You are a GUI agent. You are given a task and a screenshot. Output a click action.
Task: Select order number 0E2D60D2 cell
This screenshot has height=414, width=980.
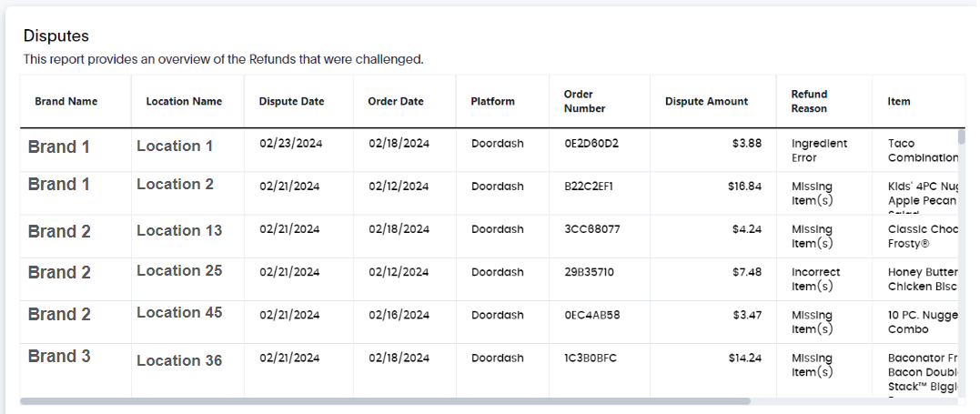pos(591,143)
